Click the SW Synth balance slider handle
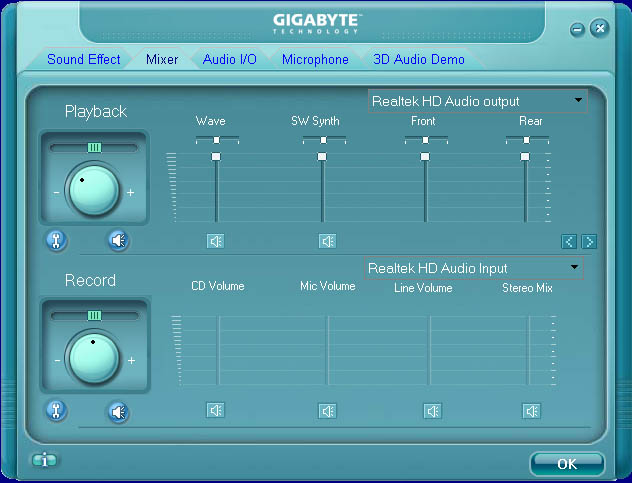 point(323,140)
